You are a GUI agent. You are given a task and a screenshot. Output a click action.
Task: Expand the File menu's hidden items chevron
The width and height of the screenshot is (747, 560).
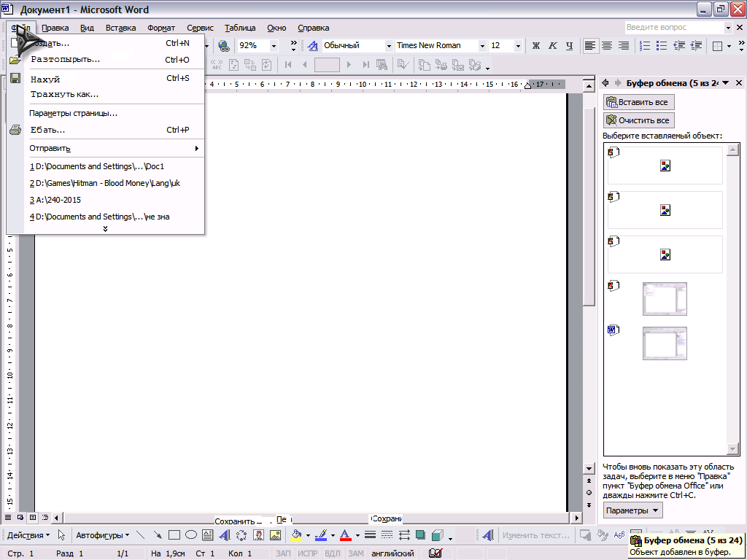click(x=105, y=229)
